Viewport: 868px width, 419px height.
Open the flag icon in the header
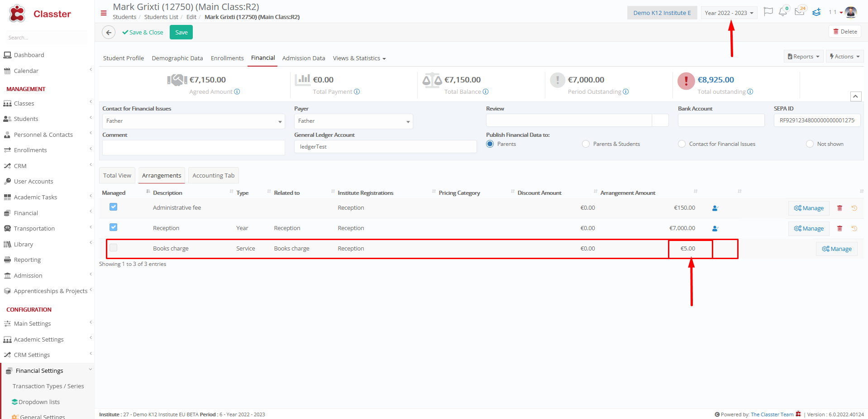[768, 12]
